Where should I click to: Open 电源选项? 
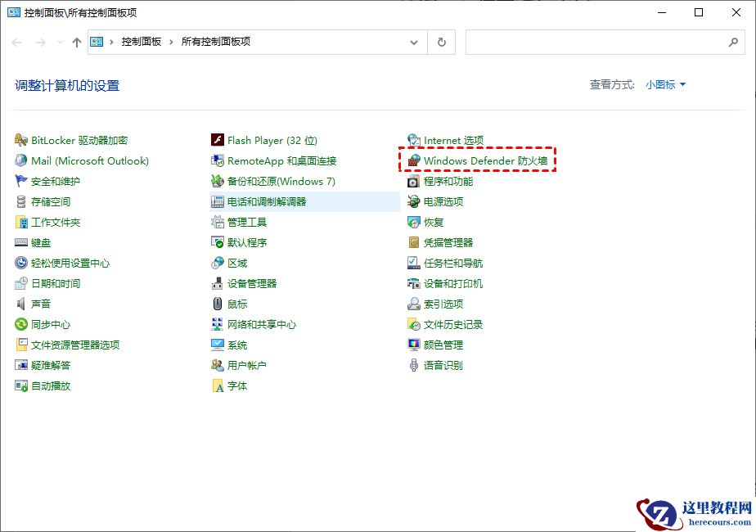click(442, 201)
